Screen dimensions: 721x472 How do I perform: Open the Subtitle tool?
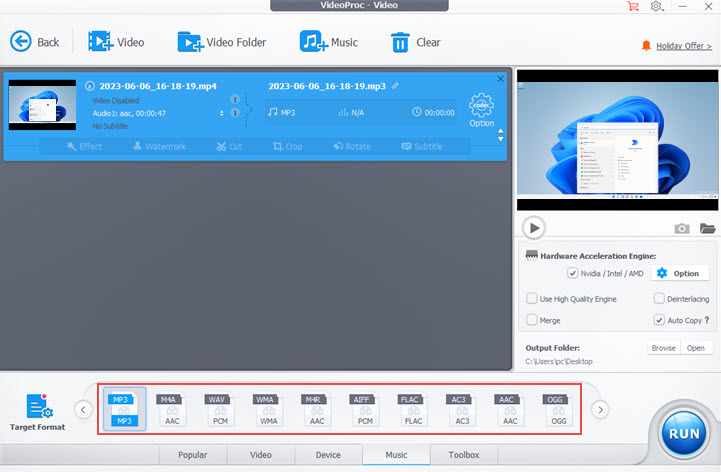[422, 146]
